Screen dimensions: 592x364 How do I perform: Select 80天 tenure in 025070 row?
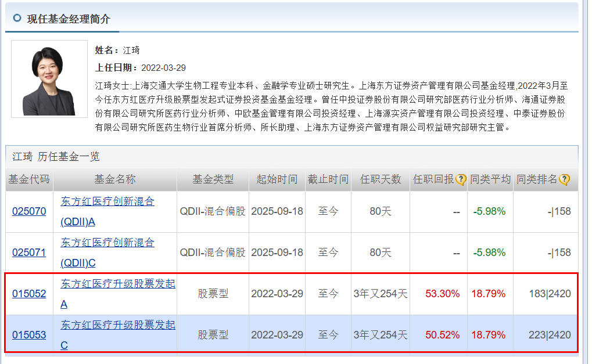(380, 212)
